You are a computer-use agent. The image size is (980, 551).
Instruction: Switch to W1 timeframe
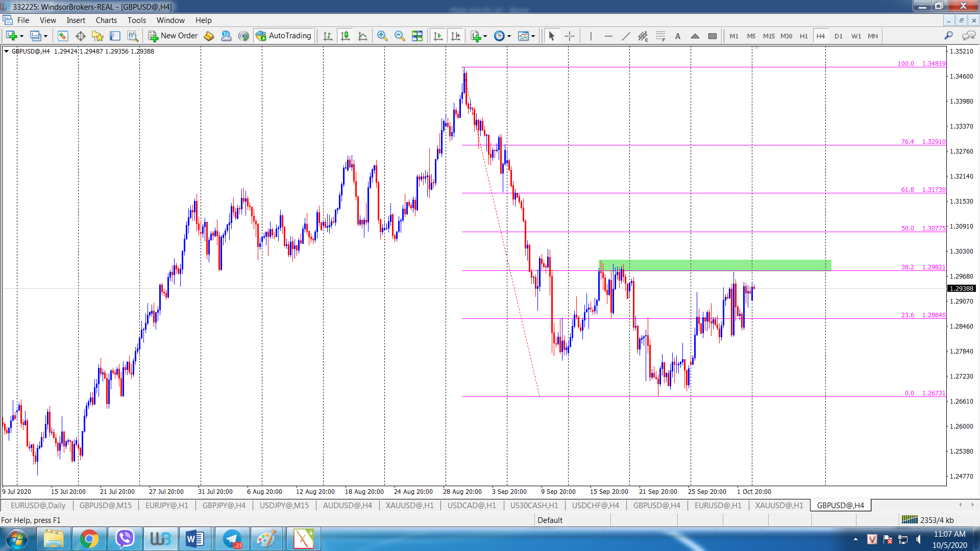point(856,36)
